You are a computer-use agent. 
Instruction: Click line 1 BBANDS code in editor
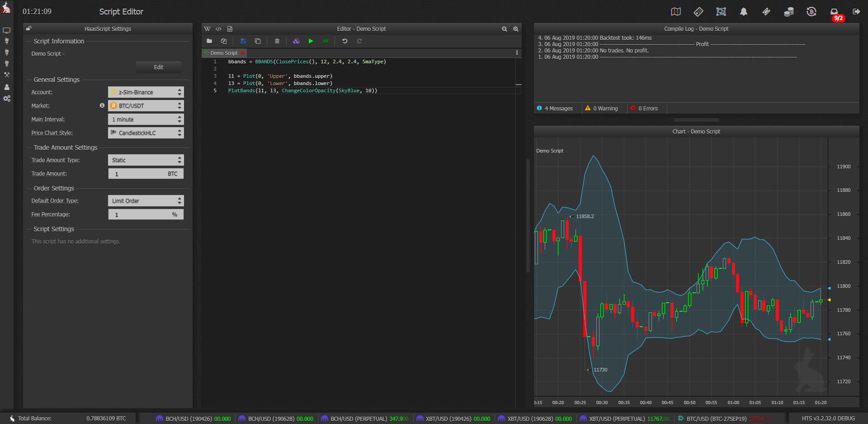307,62
